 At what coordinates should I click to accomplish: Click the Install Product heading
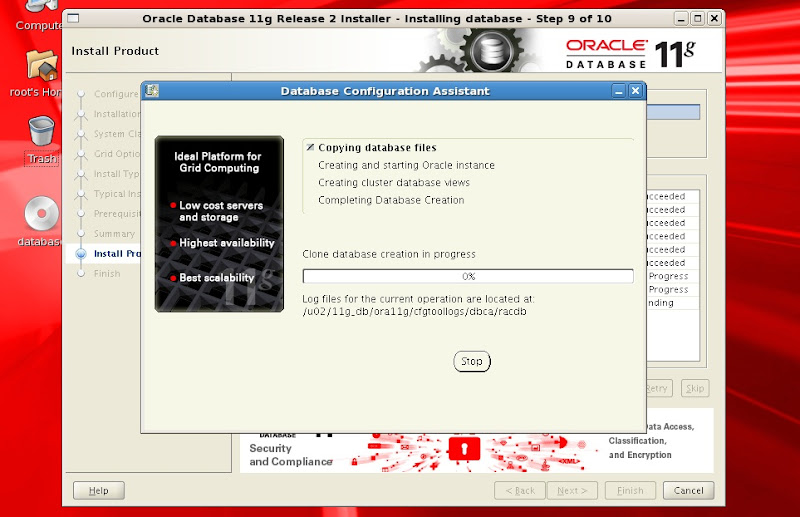click(115, 51)
